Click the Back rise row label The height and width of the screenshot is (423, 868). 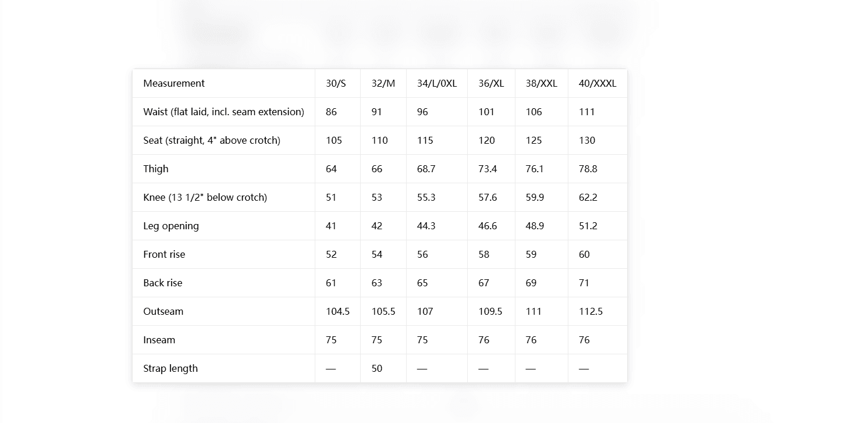click(163, 283)
